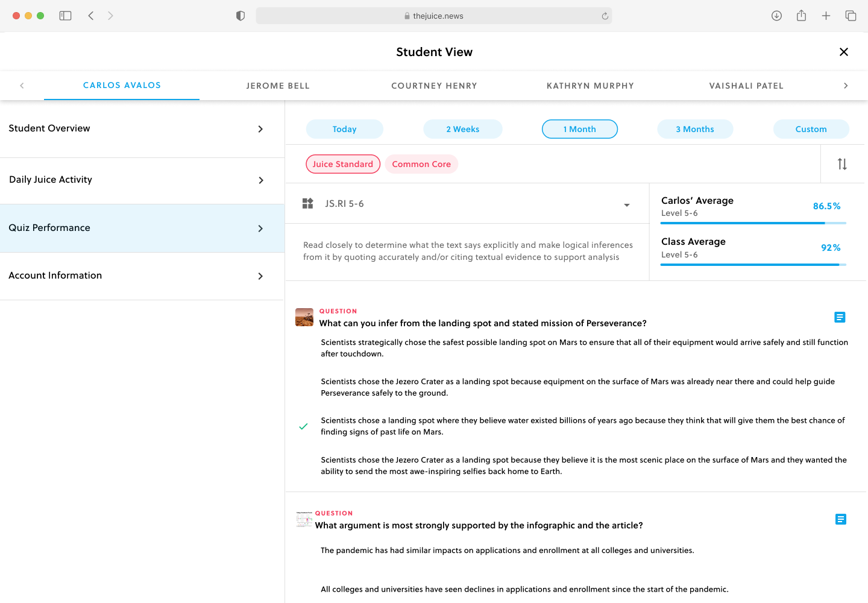Expand Daily Juice Activity chevron arrow
868x603 pixels.
tap(260, 180)
